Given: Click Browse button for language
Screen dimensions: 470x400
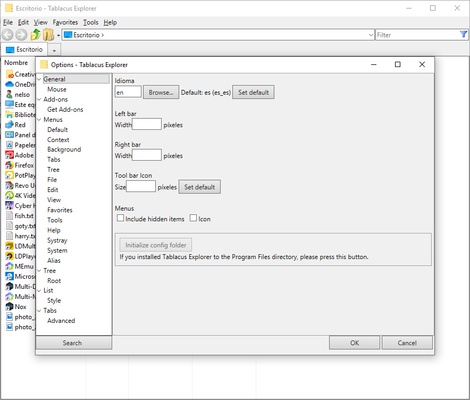Looking at the screenshot, I should click(x=161, y=92).
